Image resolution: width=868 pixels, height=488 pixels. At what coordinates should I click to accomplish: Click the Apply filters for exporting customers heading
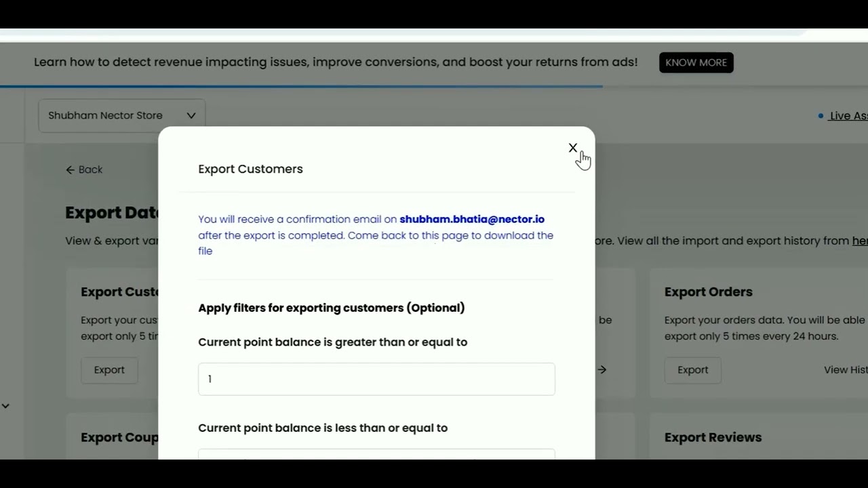pos(332,308)
